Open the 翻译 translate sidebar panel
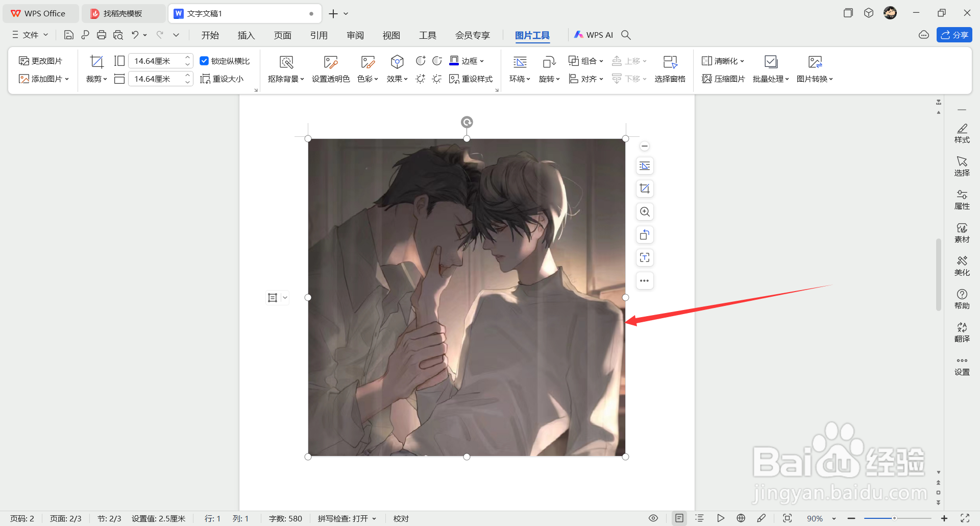This screenshot has width=980, height=526. coord(962,332)
